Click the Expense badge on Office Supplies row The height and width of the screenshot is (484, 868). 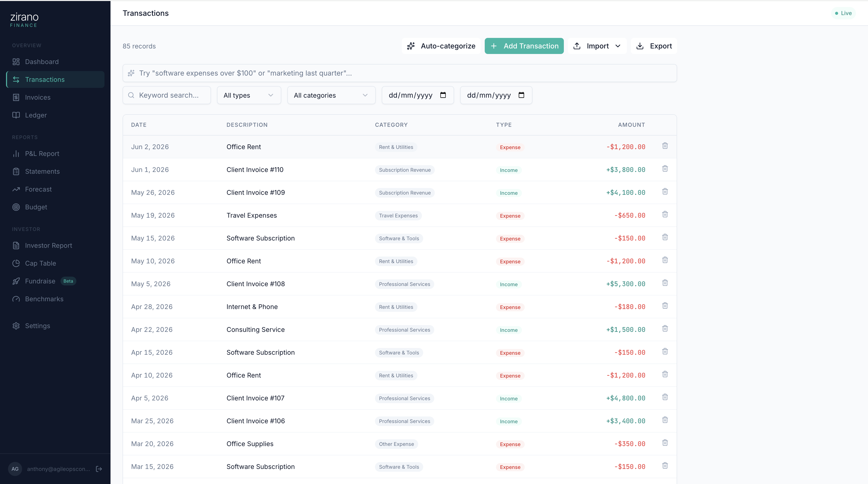(510, 444)
